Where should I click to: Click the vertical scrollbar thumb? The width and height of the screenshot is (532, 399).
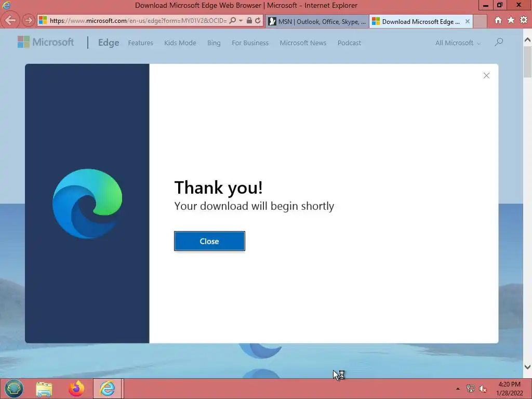click(527, 62)
